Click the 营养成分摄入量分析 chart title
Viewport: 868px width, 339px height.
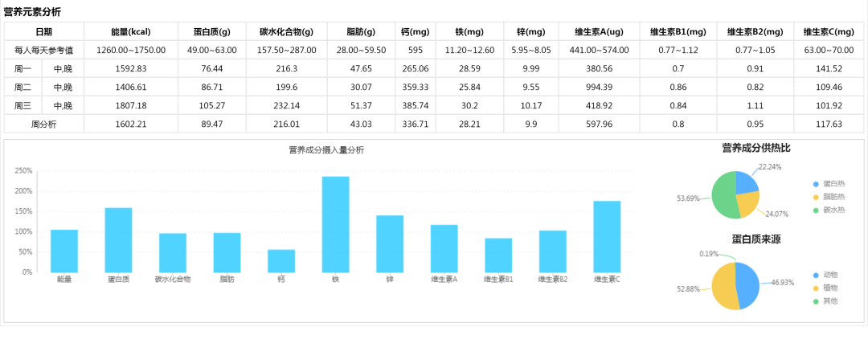326,149
